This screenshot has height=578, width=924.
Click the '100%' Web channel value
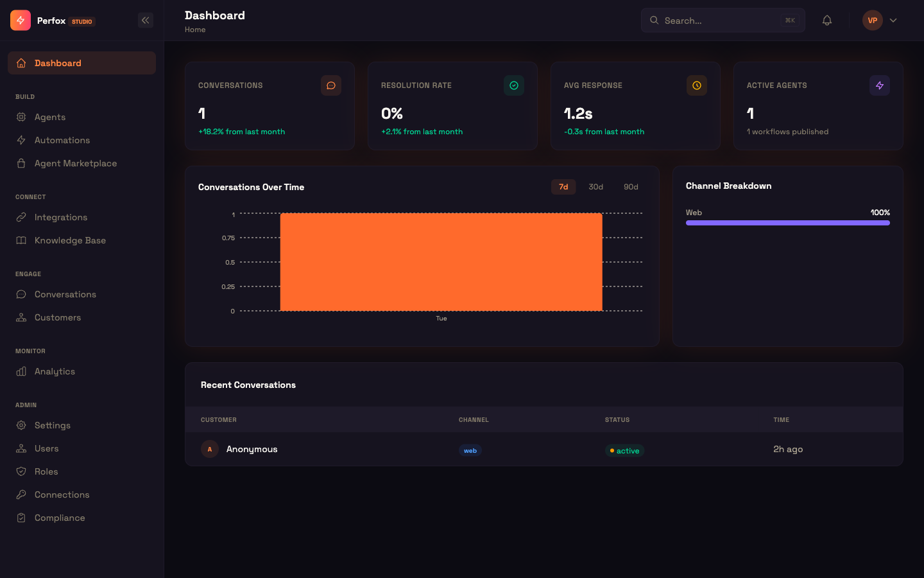coord(880,213)
